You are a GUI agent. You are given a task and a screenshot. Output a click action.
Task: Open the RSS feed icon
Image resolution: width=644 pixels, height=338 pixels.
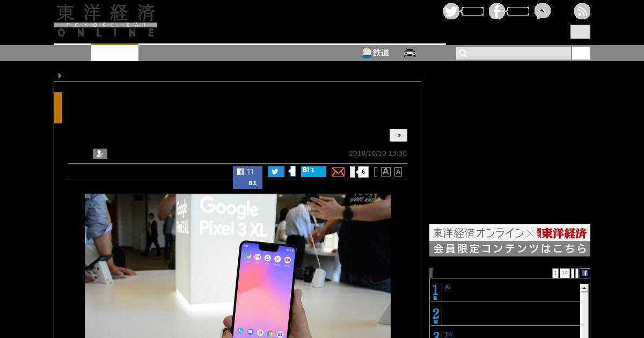(x=582, y=11)
